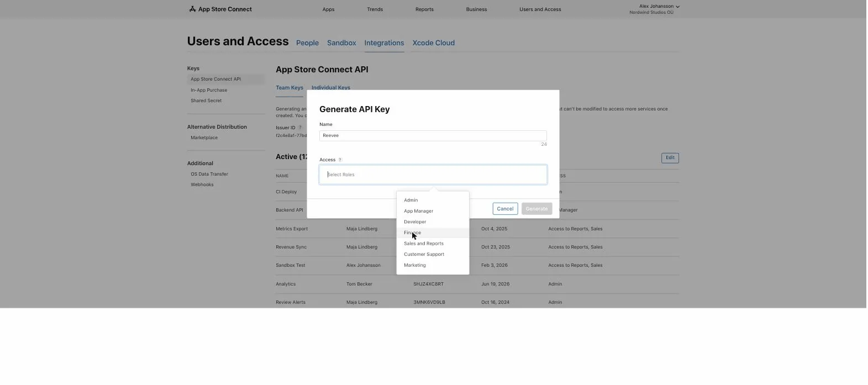Click the Feb 3, 2026 date
Screen dimensions: 868x385
[x=494, y=266]
